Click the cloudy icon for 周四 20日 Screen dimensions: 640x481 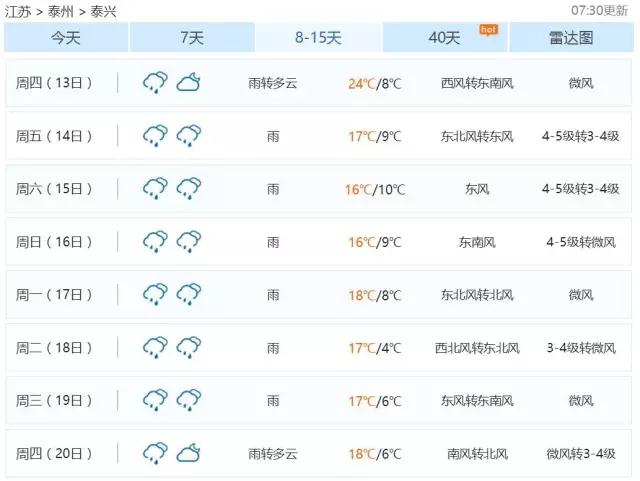click(188, 454)
